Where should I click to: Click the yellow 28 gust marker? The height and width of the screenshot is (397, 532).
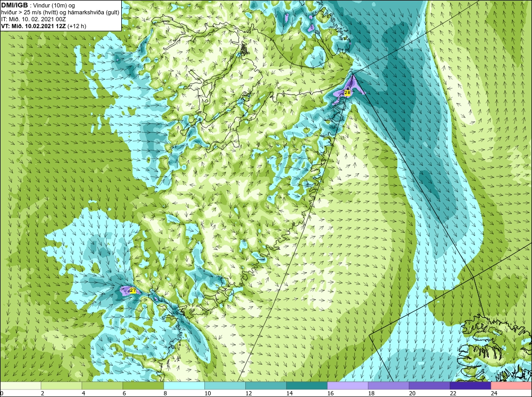[347, 92]
